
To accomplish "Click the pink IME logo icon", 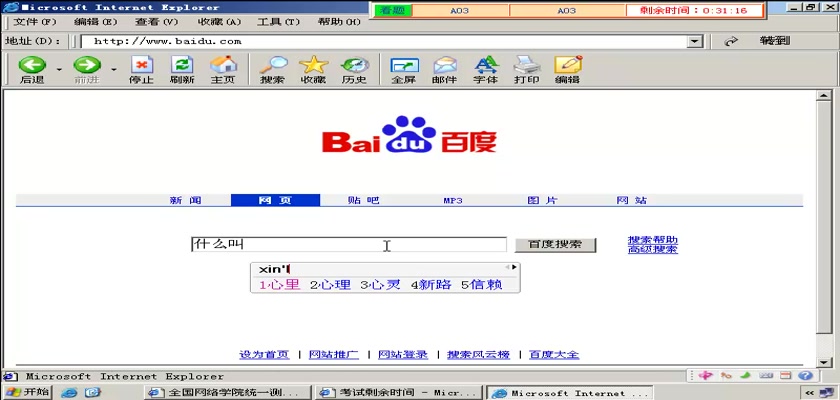I will pos(705,376).
